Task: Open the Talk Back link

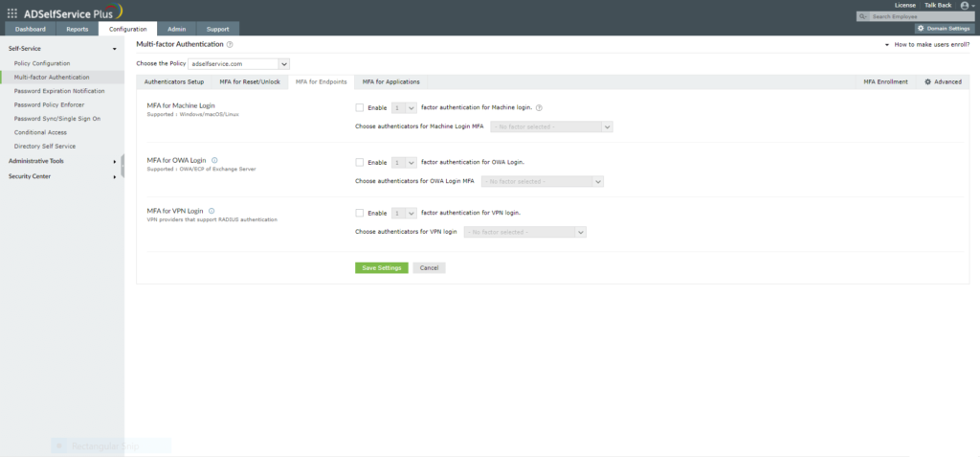Action: 938,5
